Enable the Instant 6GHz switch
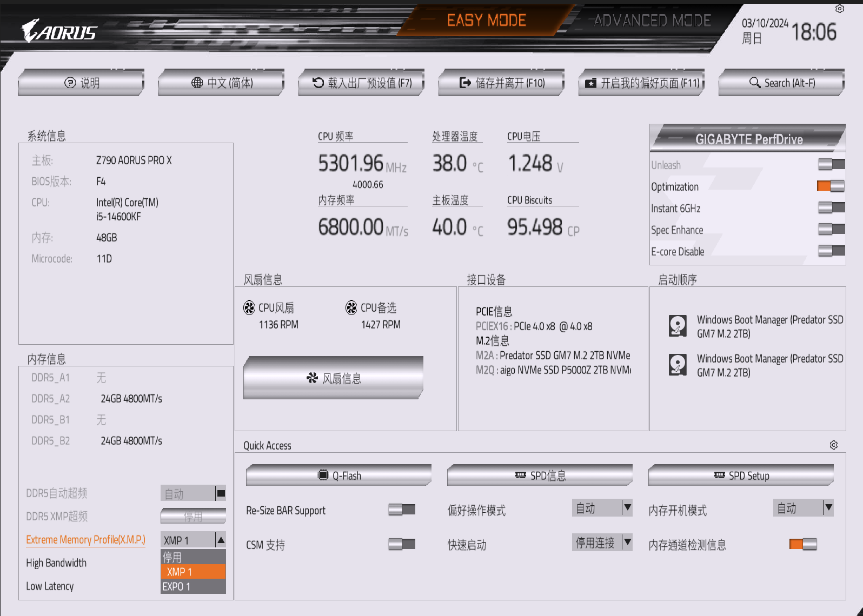Viewport: 863px width, 616px height. coord(831,207)
